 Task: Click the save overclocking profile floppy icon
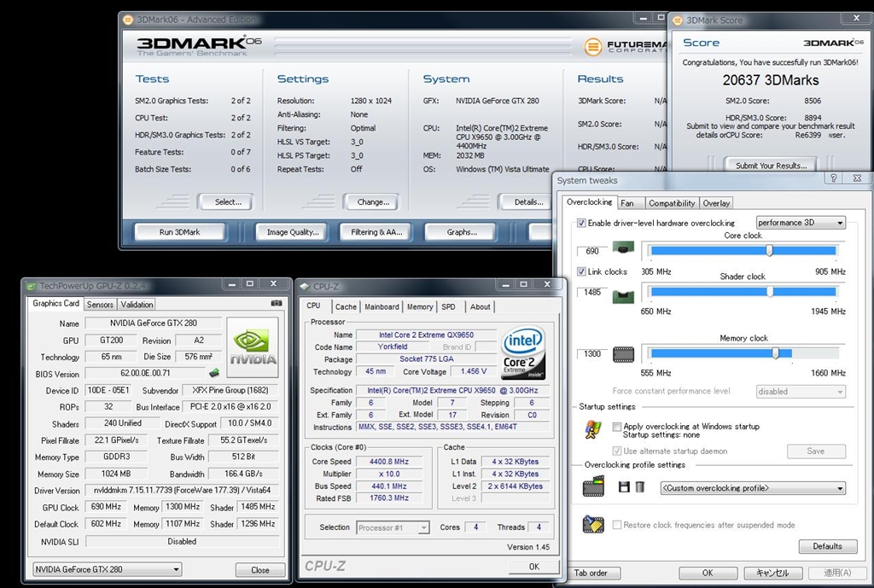(624, 487)
